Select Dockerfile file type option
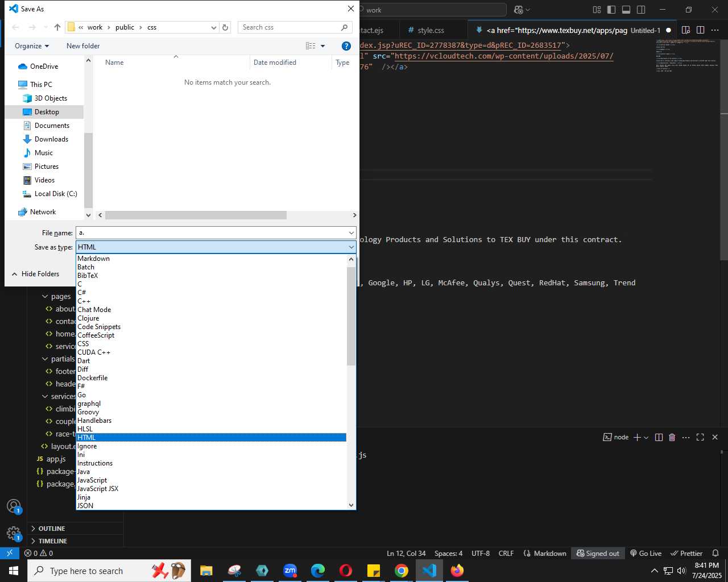728x582 pixels. click(211, 378)
